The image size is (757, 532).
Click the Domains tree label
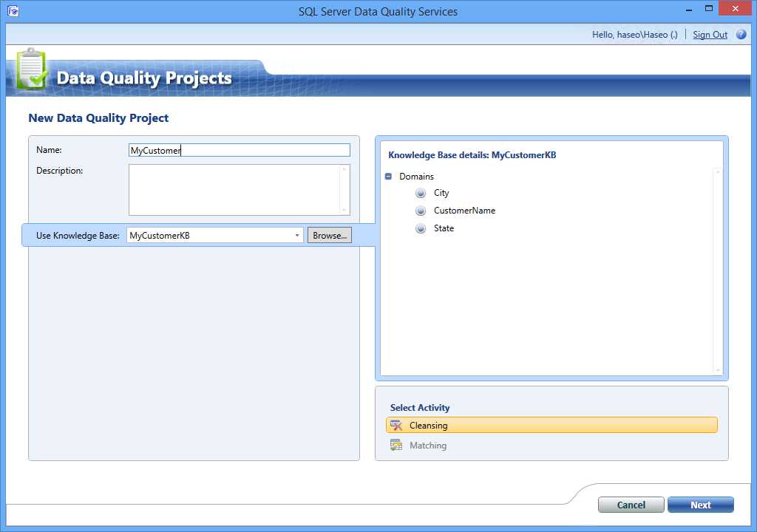(416, 176)
